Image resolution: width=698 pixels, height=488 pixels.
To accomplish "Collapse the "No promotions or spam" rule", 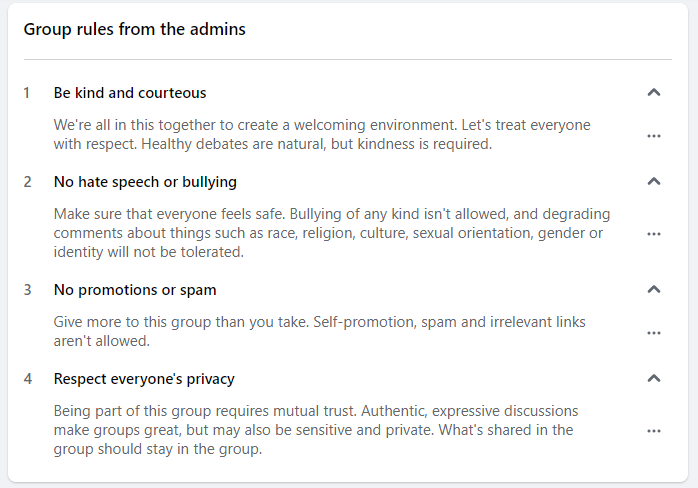I will coord(654,290).
